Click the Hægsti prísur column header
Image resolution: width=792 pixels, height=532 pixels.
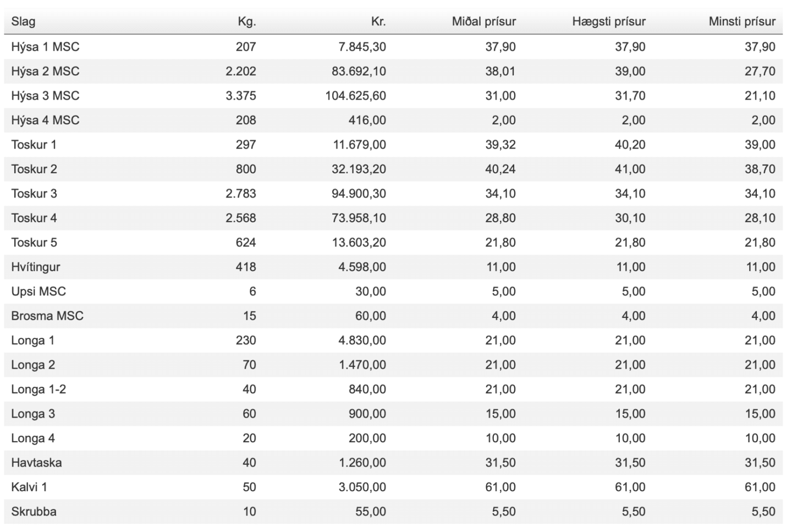click(x=609, y=22)
